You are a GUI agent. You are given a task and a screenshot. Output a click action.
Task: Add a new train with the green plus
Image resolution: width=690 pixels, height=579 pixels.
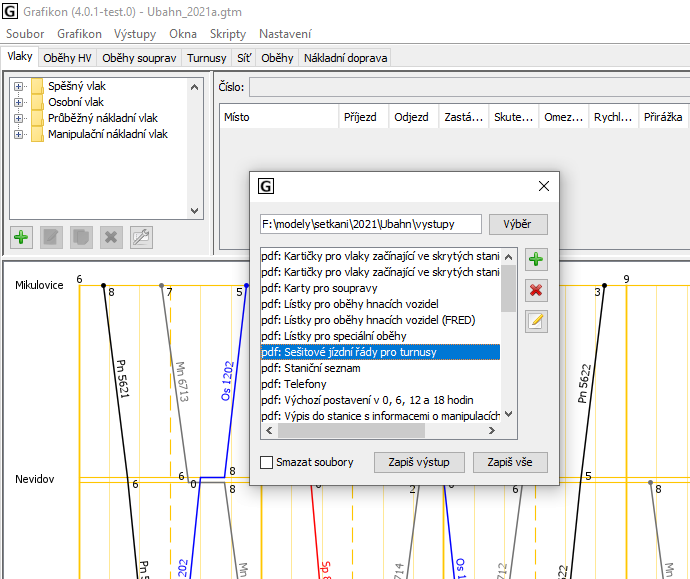coord(21,237)
